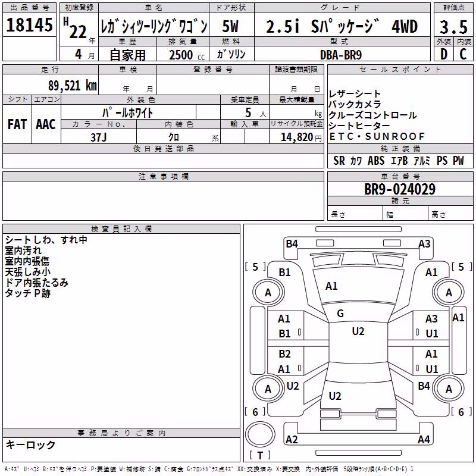Click the sales point レザーシート

354,94
